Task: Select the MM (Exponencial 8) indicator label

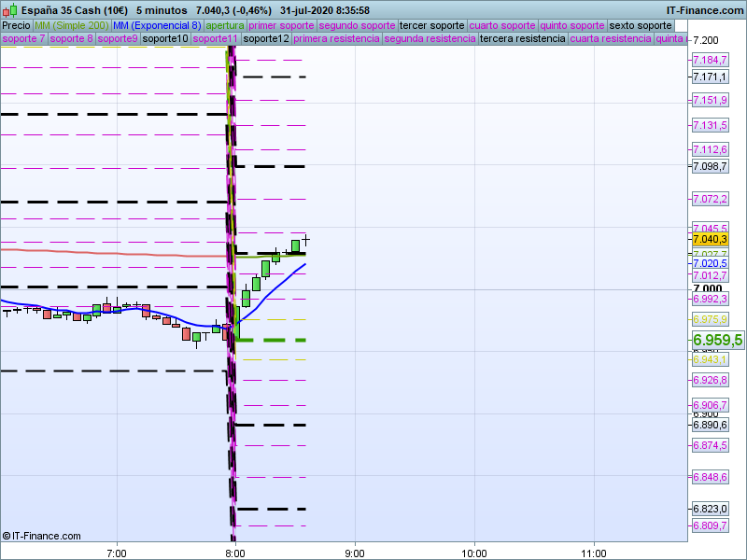Action: (x=157, y=26)
